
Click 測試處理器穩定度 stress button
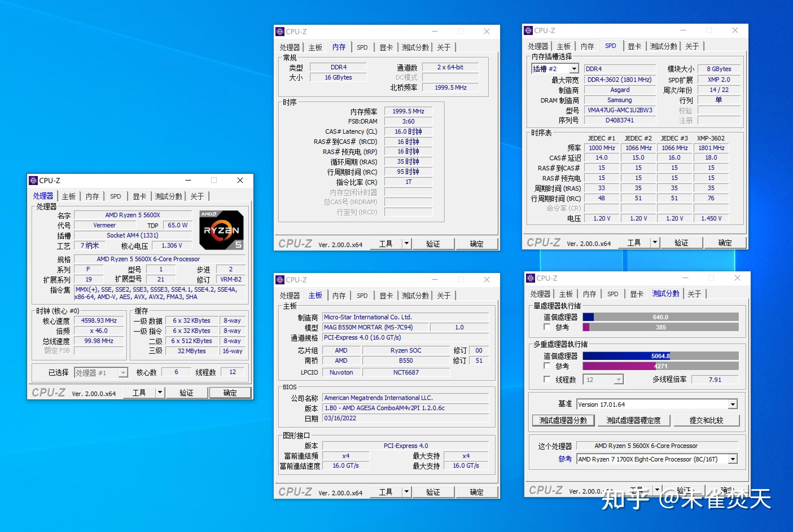pyautogui.click(x=634, y=420)
